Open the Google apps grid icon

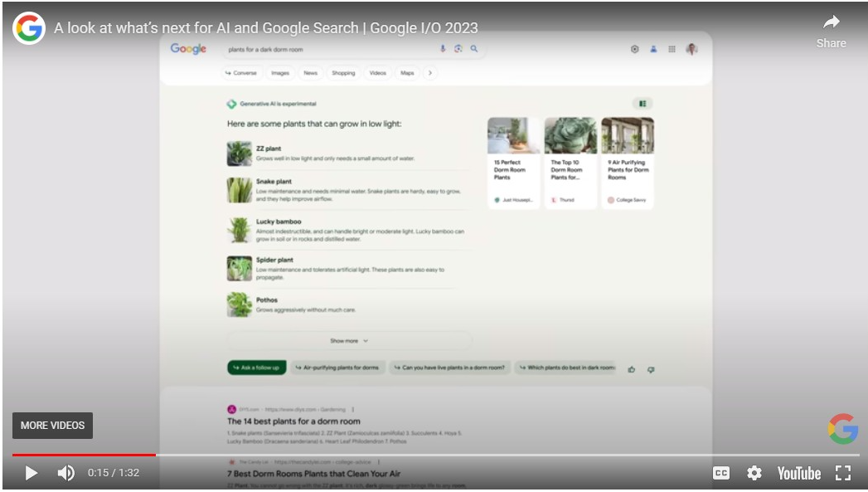pos(672,49)
